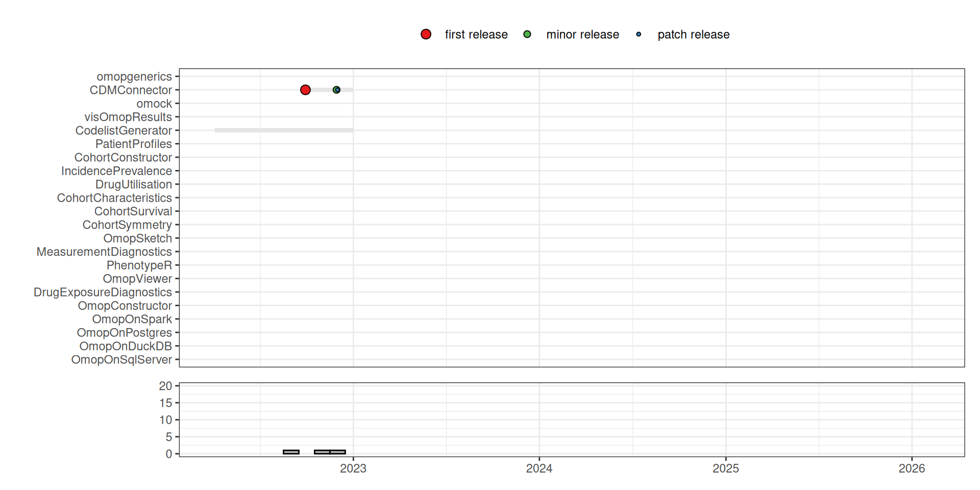980x490 pixels.
Task: Click the 'minor release' legend text
Action: coord(582,35)
